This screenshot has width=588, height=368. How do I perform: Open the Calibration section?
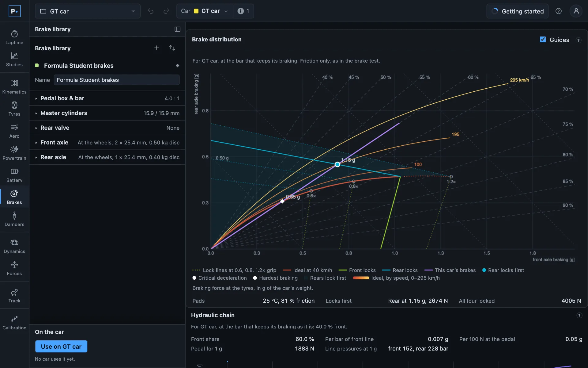(x=14, y=323)
